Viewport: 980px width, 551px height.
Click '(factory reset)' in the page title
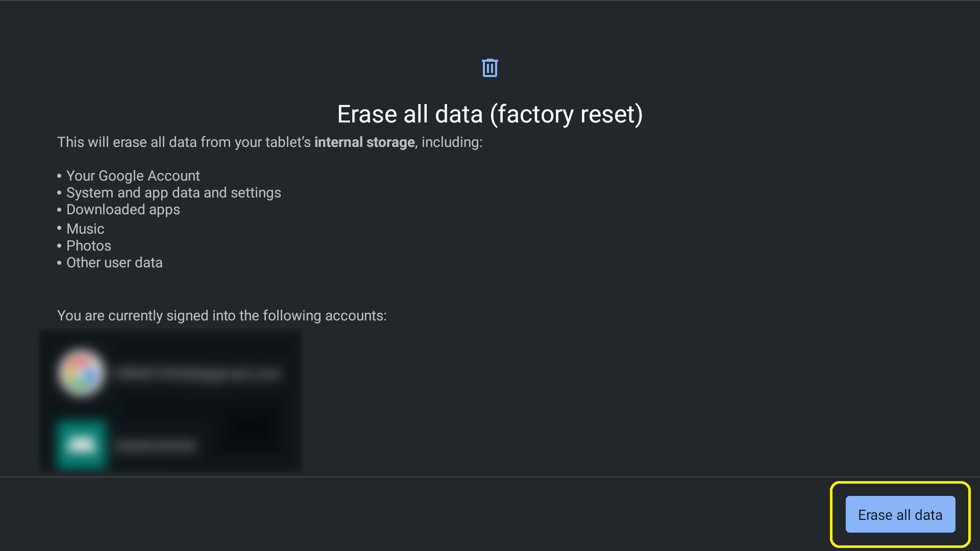coord(567,114)
